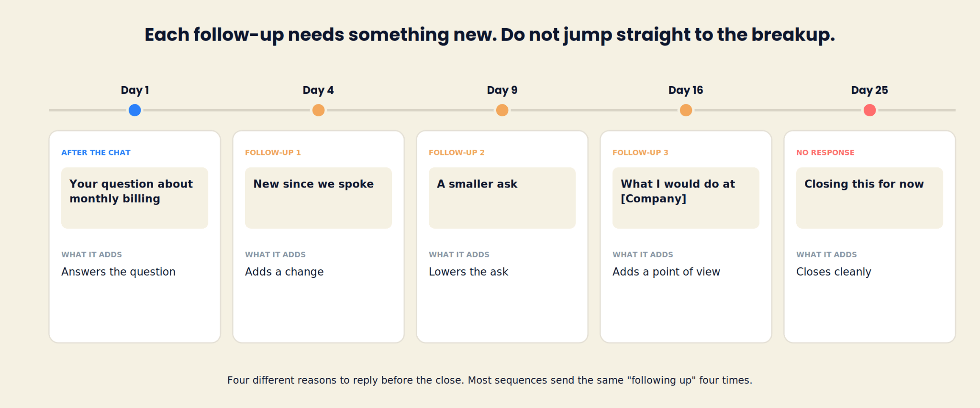980x408 pixels.
Task: Click the 'Lowers the ask' text
Action: click(x=468, y=272)
